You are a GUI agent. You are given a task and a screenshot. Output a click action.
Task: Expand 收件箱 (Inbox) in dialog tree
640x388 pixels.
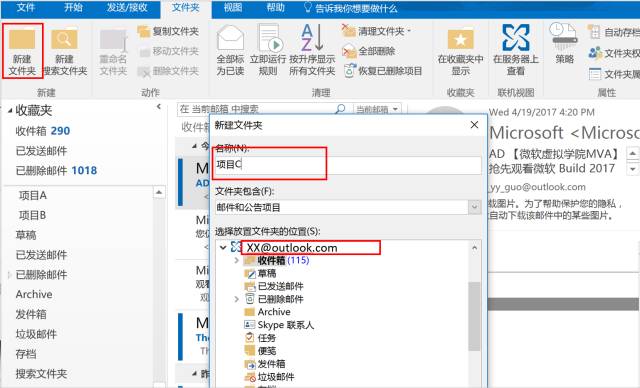(x=237, y=260)
